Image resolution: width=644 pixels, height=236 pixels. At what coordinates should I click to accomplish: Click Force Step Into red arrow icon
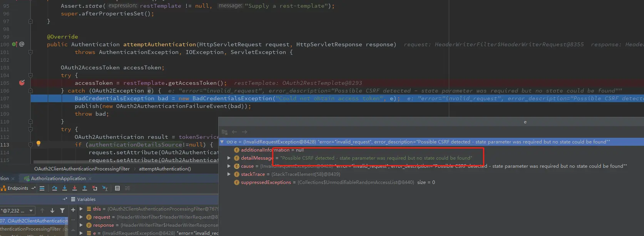(75, 188)
